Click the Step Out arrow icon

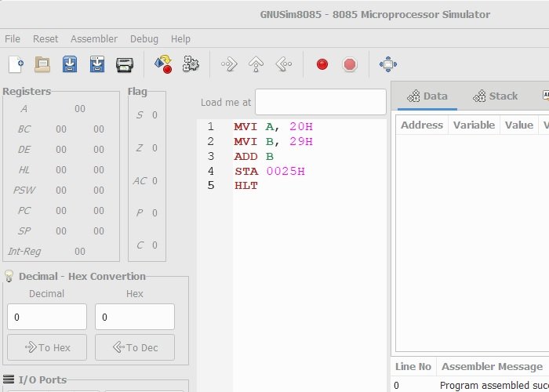(283, 64)
